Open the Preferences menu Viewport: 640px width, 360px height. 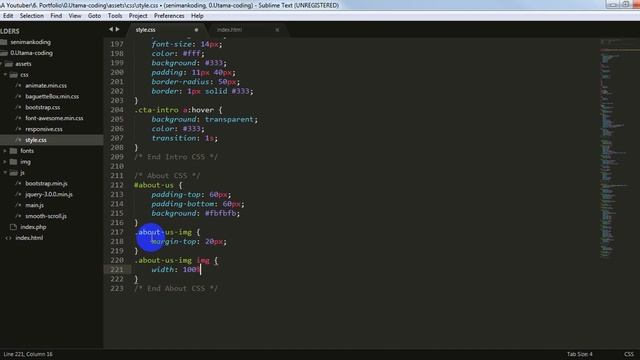[x=169, y=16]
